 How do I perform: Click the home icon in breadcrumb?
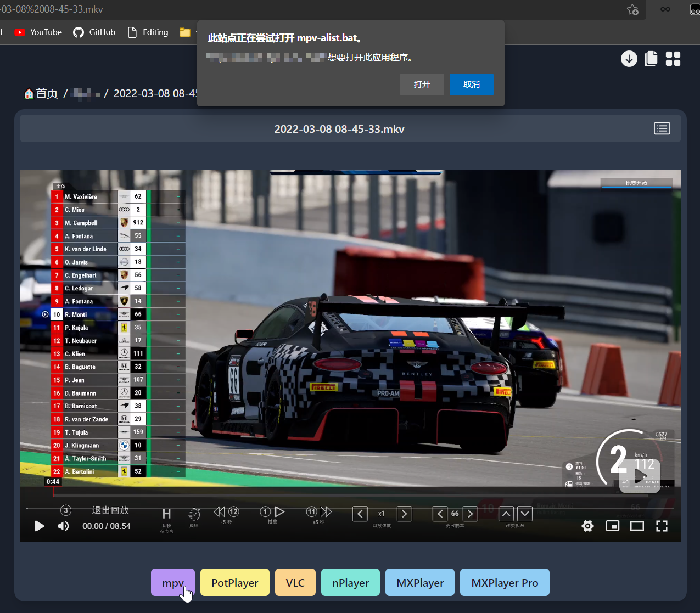pyautogui.click(x=29, y=94)
